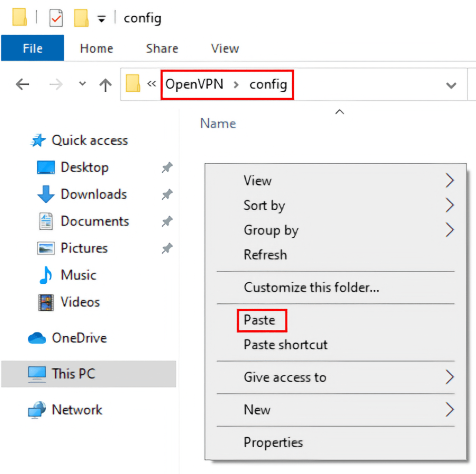
Task: Click the pin icon next to Desktop
Action: 167,167
